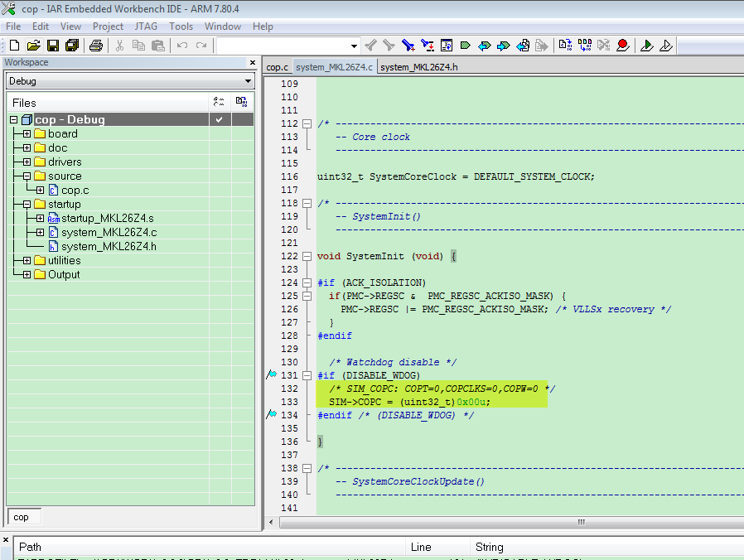Viewport: 744px width, 560px height.
Task: Open a file with the folder icon
Action: point(33,46)
